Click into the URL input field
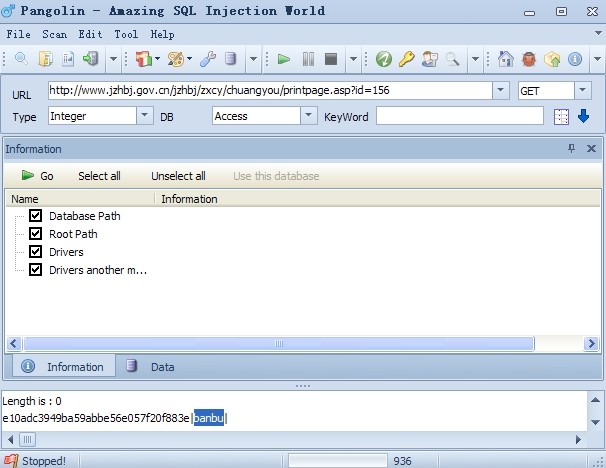The image size is (606, 468). (x=270, y=90)
